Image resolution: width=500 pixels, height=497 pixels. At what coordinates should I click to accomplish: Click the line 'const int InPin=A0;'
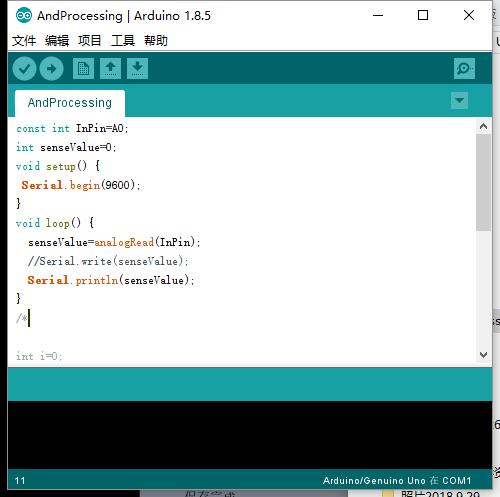[x=72, y=128]
